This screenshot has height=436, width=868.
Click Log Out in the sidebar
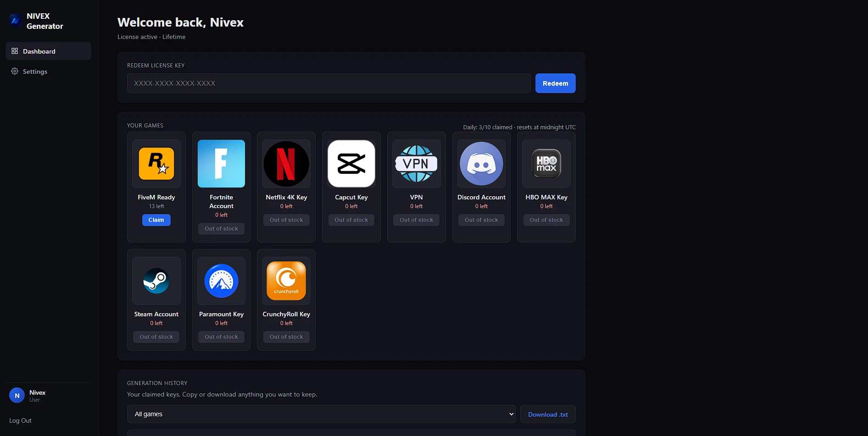point(20,420)
